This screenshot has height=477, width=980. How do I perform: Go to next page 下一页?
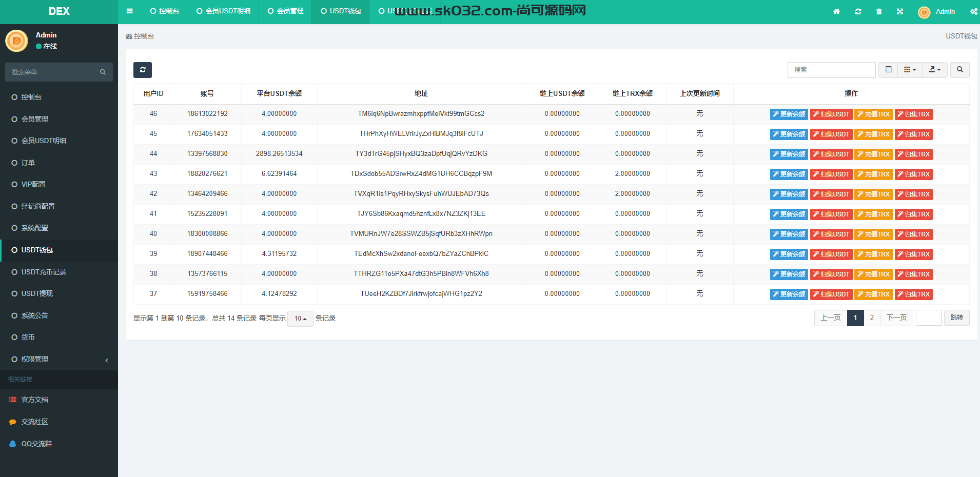[x=896, y=318]
